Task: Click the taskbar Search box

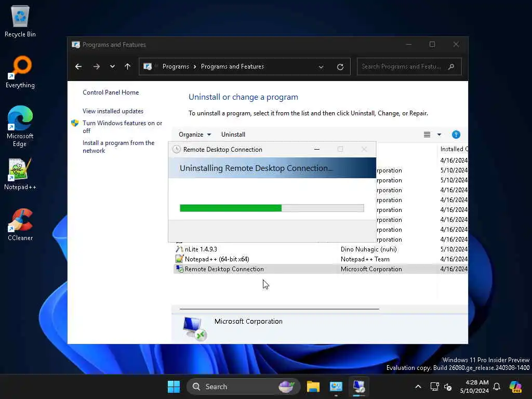Action: 243,387
